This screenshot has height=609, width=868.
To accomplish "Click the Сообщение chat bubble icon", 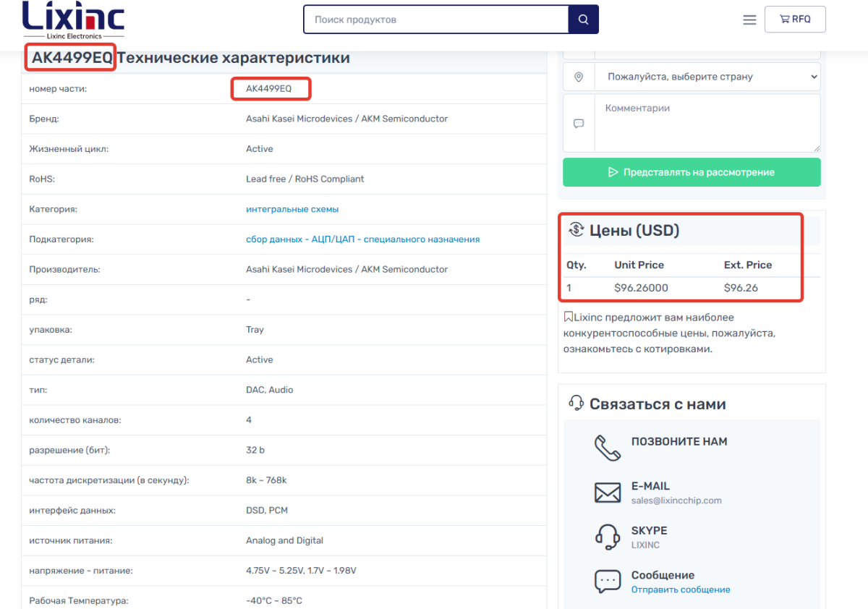I will coord(608,582).
